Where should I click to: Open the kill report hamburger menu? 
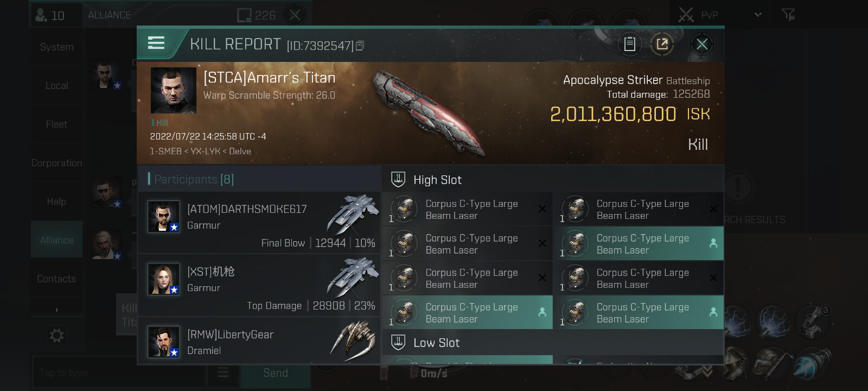pos(156,43)
